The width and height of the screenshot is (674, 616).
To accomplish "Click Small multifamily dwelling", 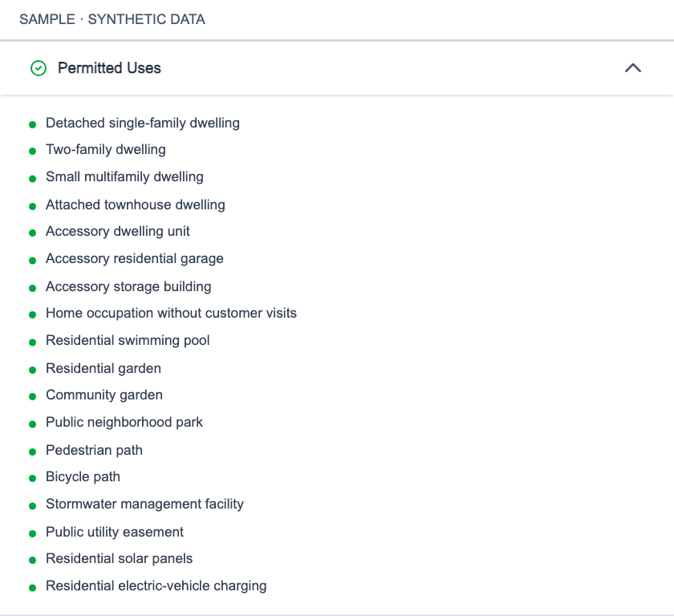I will coord(124,176).
